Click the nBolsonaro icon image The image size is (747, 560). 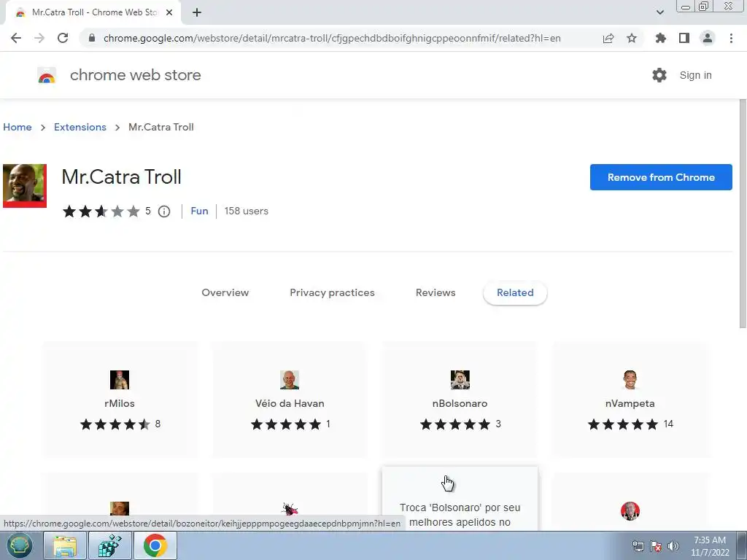460,380
